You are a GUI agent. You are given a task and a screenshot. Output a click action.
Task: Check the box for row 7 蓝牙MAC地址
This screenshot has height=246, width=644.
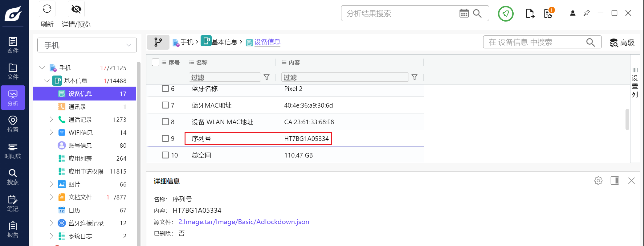(165, 105)
